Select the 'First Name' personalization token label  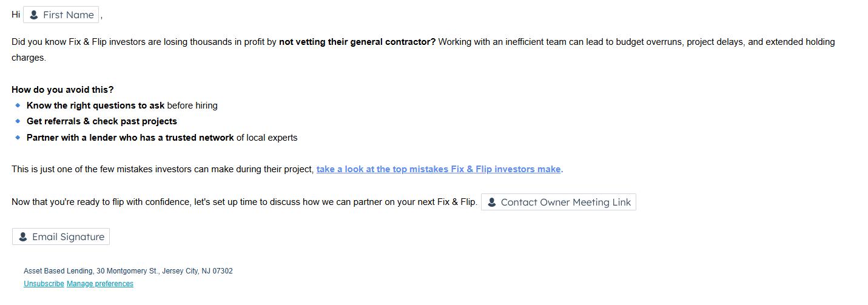click(x=68, y=15)
